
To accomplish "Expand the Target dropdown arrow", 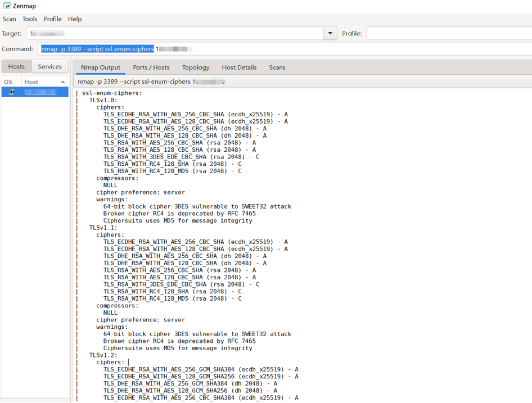I will click(330, 33).
